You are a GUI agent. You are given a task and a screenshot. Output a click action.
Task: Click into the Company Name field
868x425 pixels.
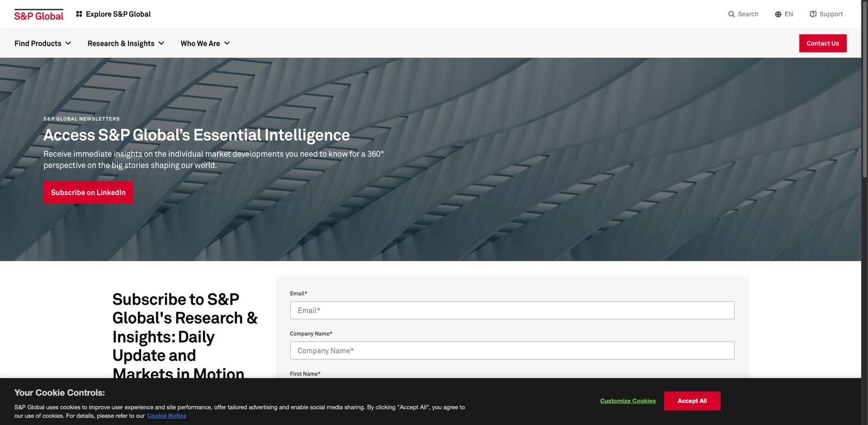(x=512, y=351)
